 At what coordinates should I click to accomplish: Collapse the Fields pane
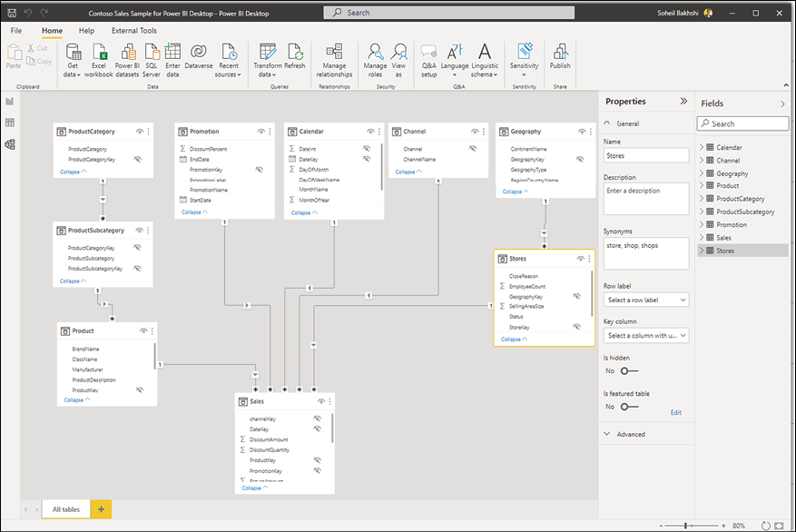(x=782, y=103)
